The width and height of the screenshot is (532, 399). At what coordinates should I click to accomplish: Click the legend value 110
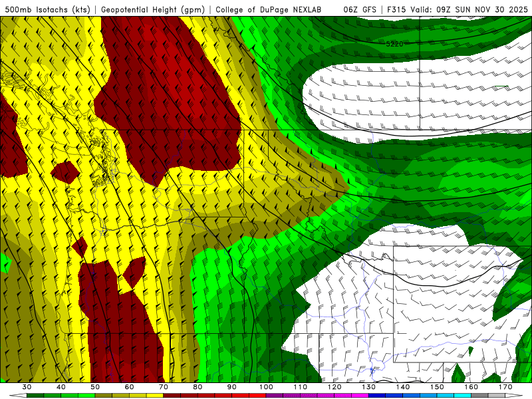(x=301, y=387)
